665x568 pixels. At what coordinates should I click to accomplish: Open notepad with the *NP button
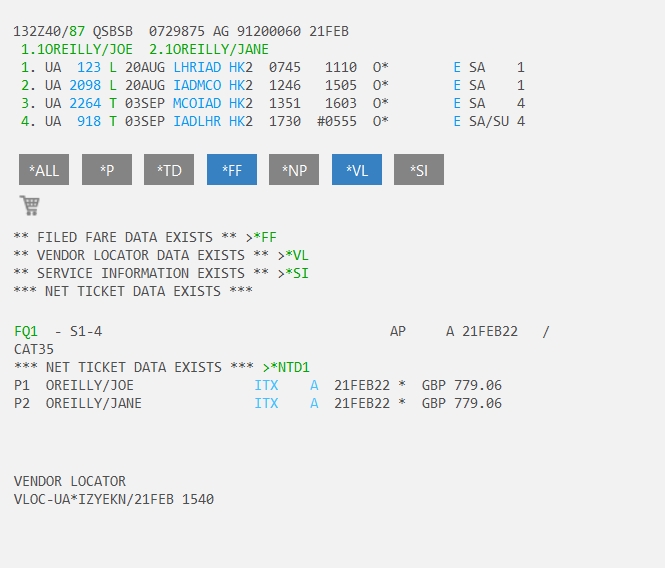pyautogui.click(x=294, y=170)
